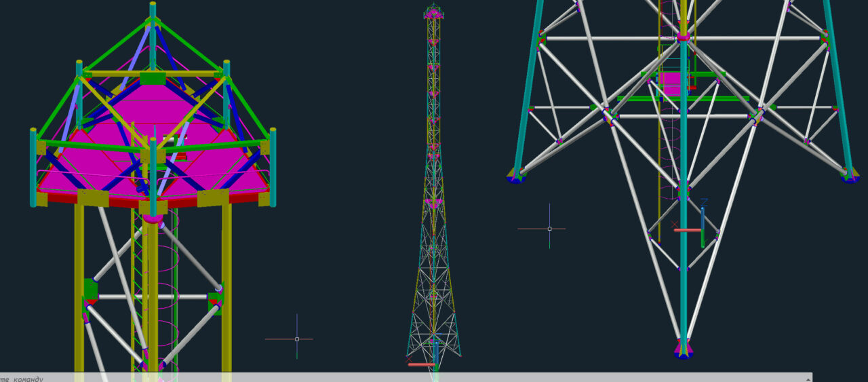The width and height of the screenshot is (868, 382).
Task: Select the blue foundation foot at left of base view
Action: (516, 178)
